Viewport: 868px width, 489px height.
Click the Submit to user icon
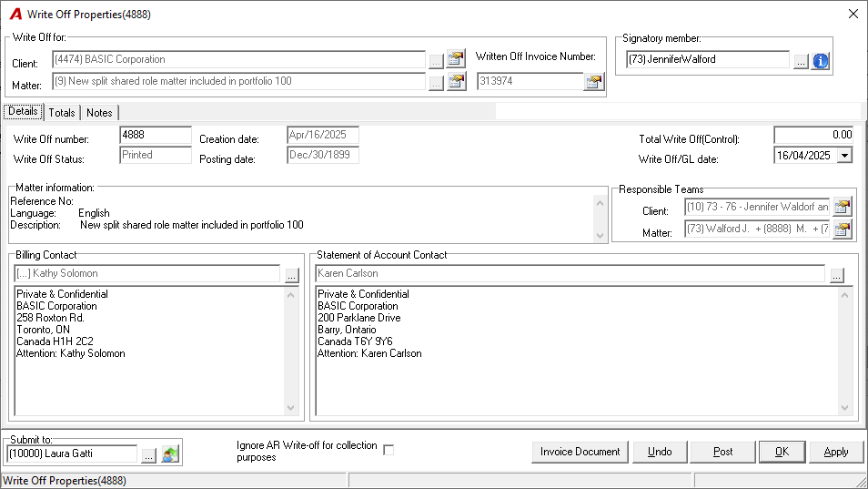coord(170,454)
